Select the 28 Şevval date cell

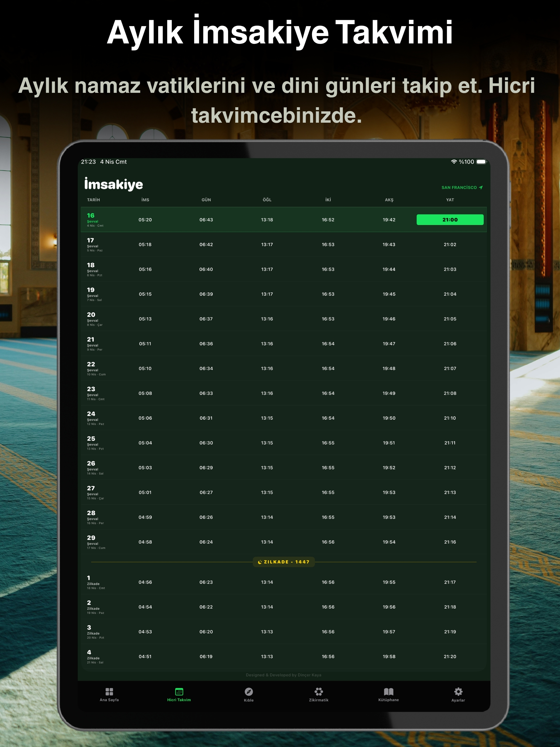pyautogui.click(x=96, y=517)
